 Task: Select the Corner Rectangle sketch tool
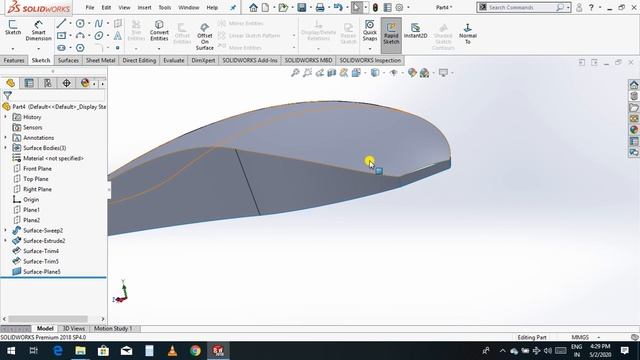61,36
